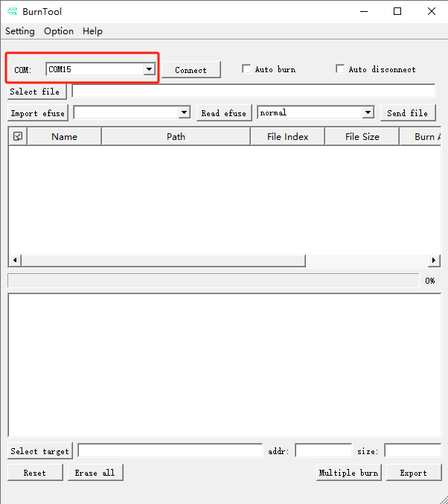Image resolution: width=448 pixels, height=504 pixels.
Task: Click the Erase all button
Action: (95, 473)
